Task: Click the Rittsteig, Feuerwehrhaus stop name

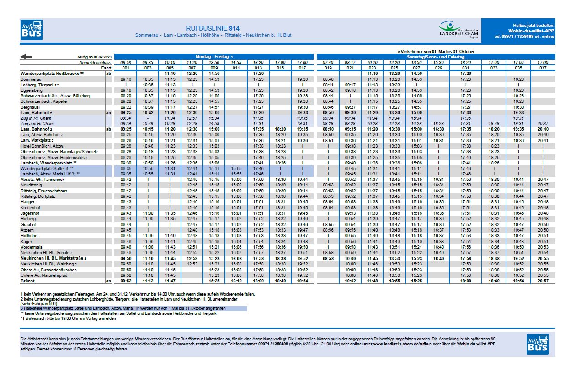Action: pyautogui.click(x=44, y=190)
